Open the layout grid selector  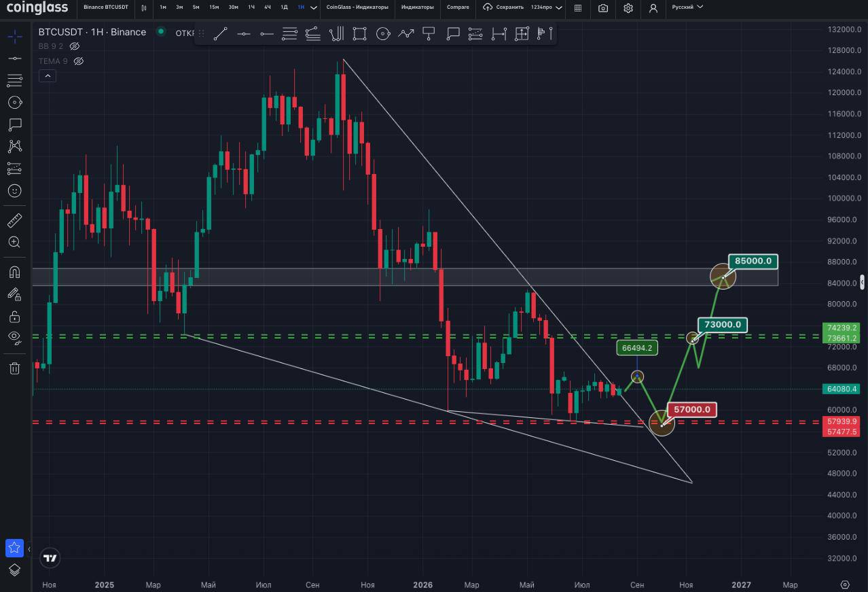click(578, 7)
